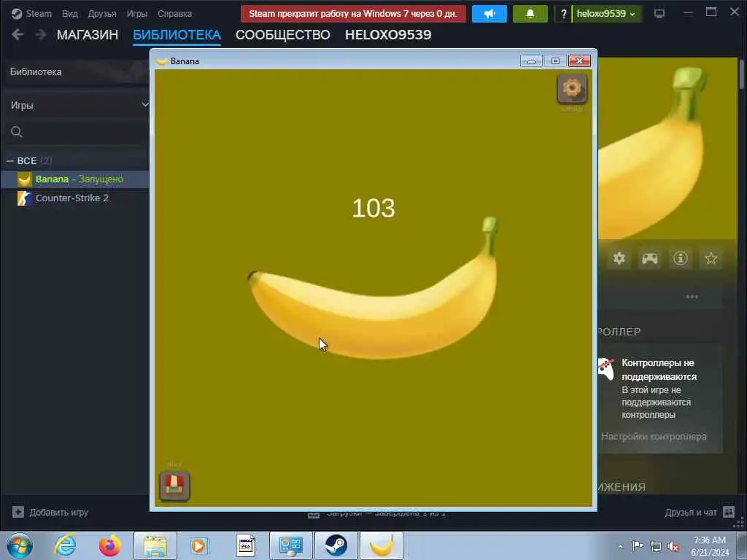
Task: Show hidden tray icons arrow
Action: (x=620, y=546)
